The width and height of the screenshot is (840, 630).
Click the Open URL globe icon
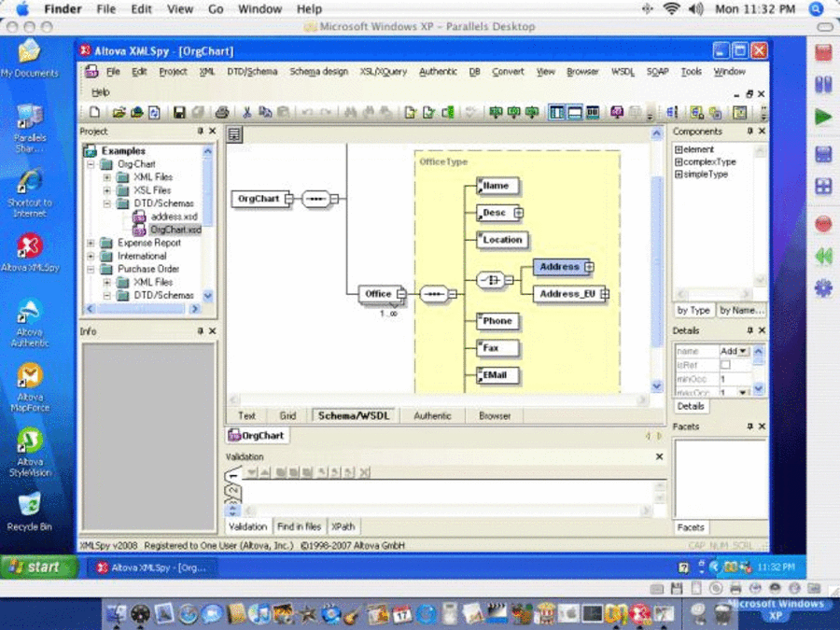[136, 112]
